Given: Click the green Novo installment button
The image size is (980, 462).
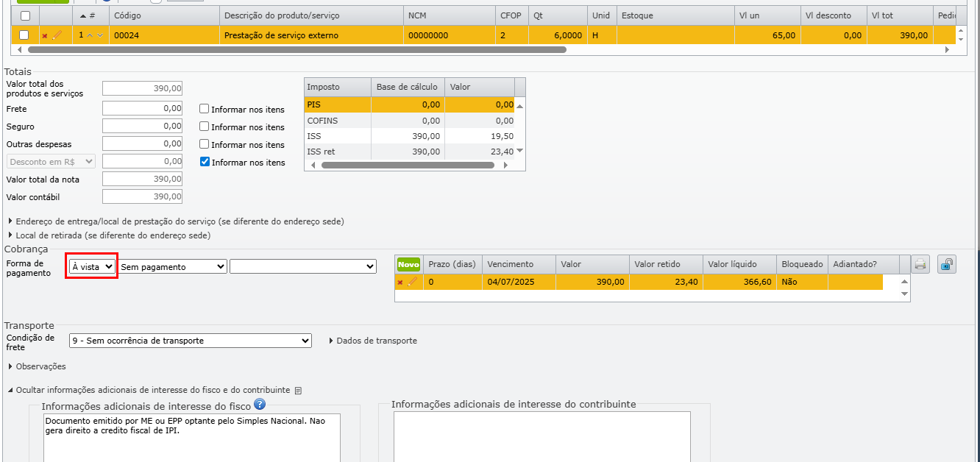Looking at the screenshot, I should 408,264.
